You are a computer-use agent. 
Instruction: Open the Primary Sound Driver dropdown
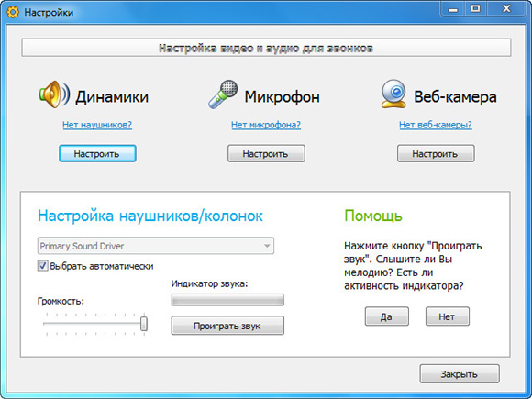tap(155, 246)
